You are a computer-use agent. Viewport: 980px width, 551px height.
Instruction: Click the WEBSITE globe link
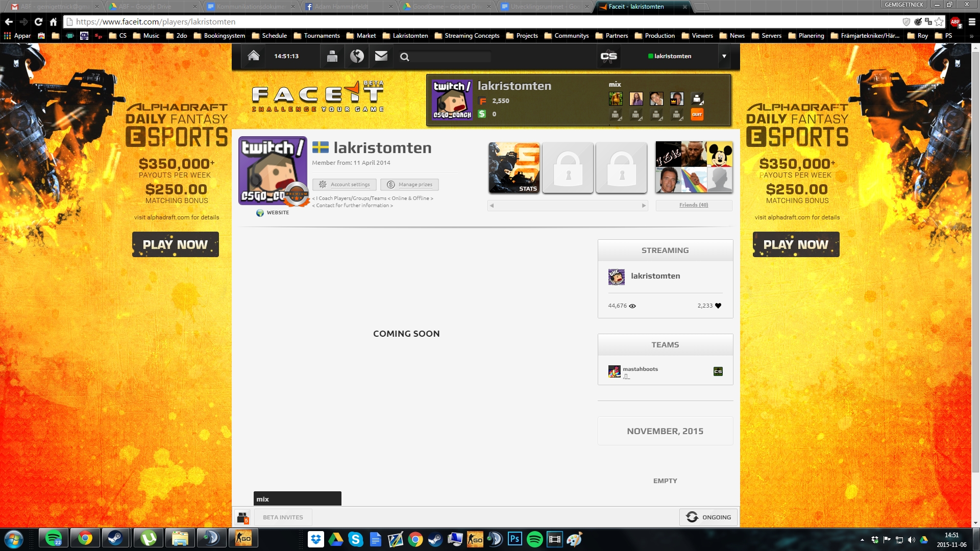coord(273,213)
